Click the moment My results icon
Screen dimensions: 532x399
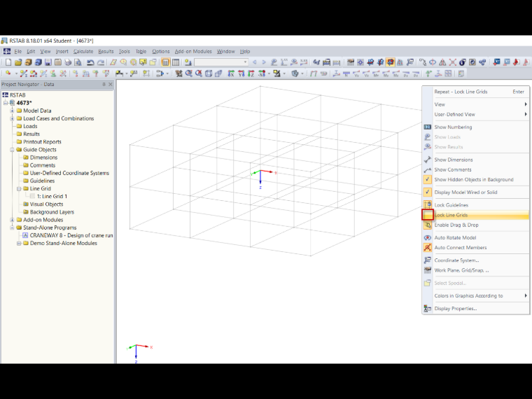point(386,73)
